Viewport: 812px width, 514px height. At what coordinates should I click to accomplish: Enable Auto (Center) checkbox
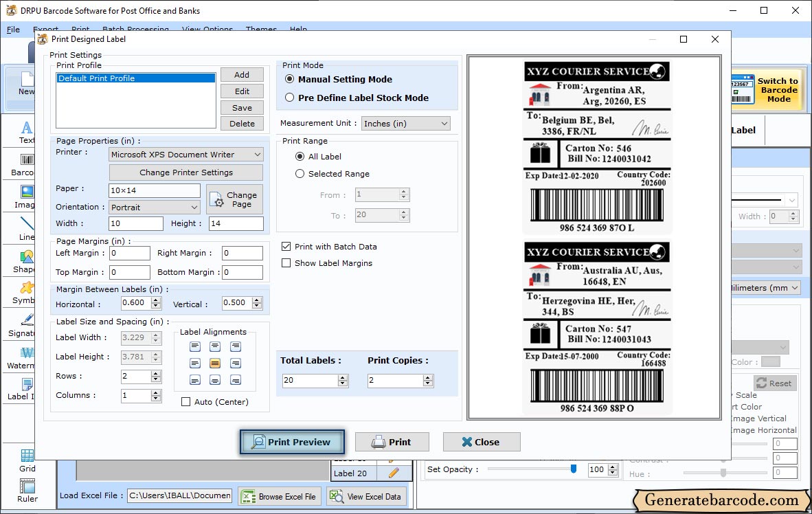186,401
